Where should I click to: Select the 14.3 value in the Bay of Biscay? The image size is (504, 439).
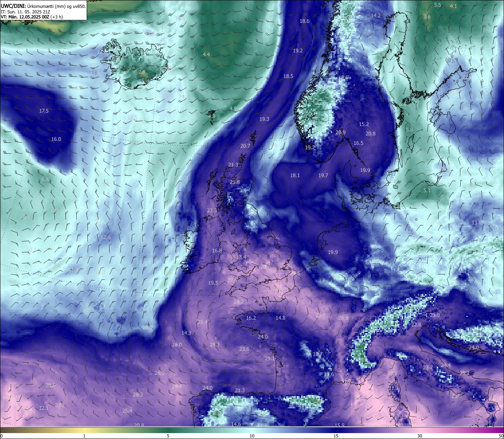[186, 333]
